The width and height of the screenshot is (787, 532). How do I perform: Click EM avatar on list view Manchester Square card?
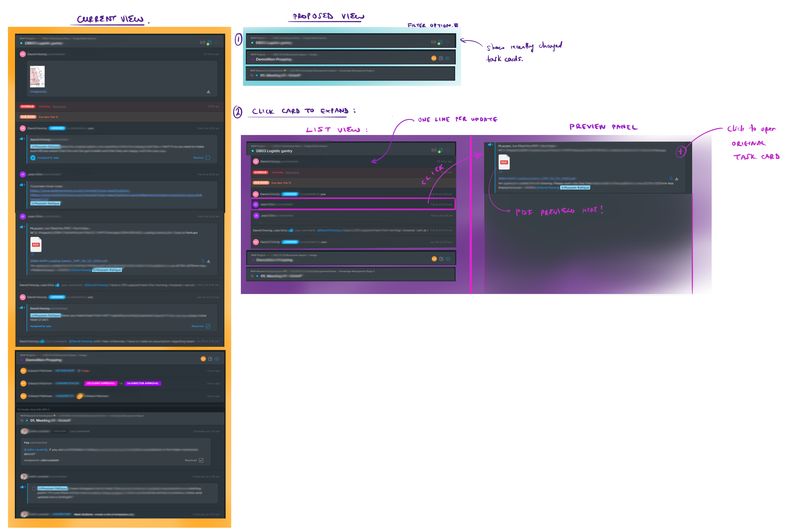point(434,259)
